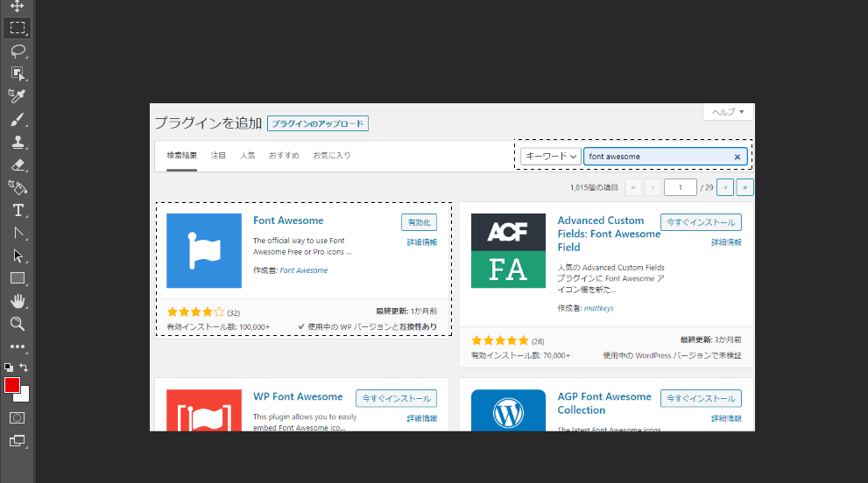Viewport: 868px width, 483px height.
Task: Switch to the 人気 tab
Action: coord(248,156)
